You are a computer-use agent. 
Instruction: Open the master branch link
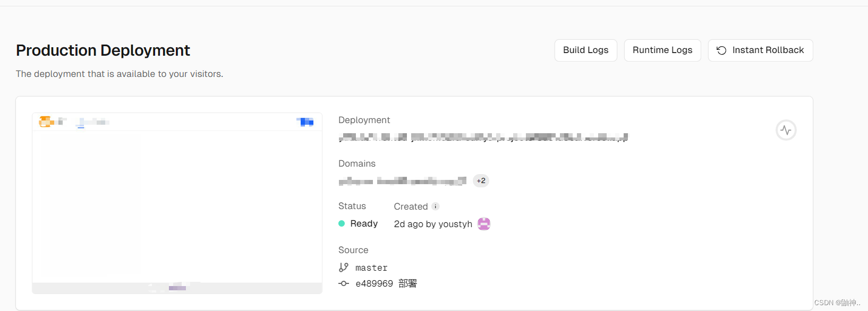pos(371,268)
